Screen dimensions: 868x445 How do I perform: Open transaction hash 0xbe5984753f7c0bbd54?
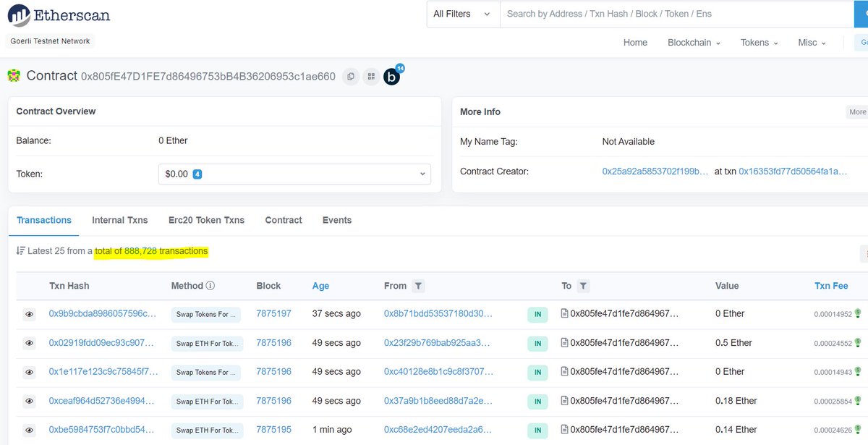pyautogui.click(x=102, y=429)
